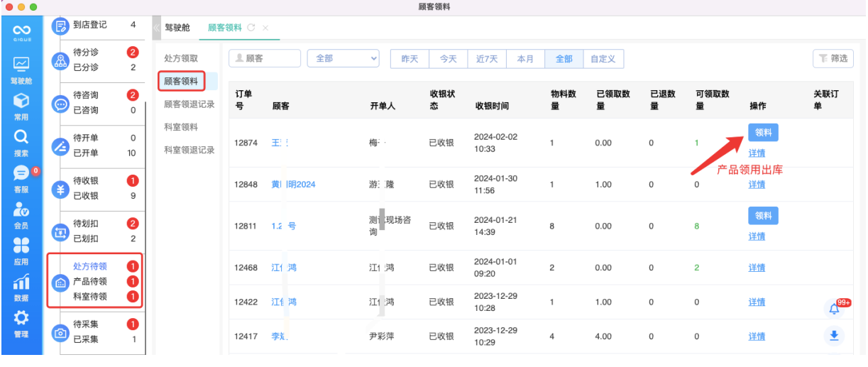The height and width of the screenshot is (367, 868).
Task: Close the 顾客领料 tab
Action: pos(265,28)
